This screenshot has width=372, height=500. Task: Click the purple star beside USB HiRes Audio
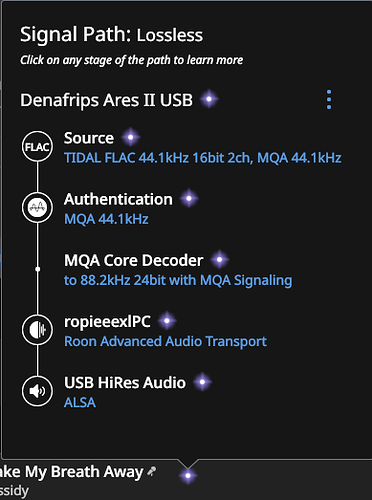[x=202, y=382]
